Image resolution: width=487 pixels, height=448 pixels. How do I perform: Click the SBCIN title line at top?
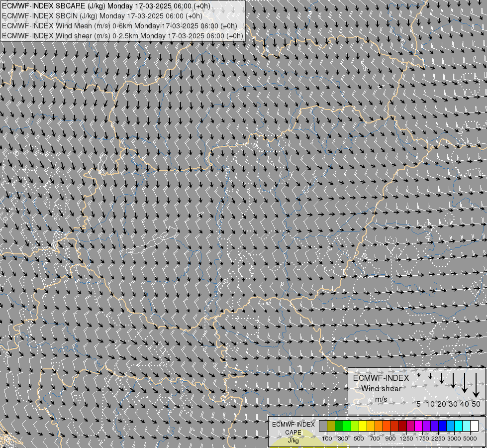(102, 16)
